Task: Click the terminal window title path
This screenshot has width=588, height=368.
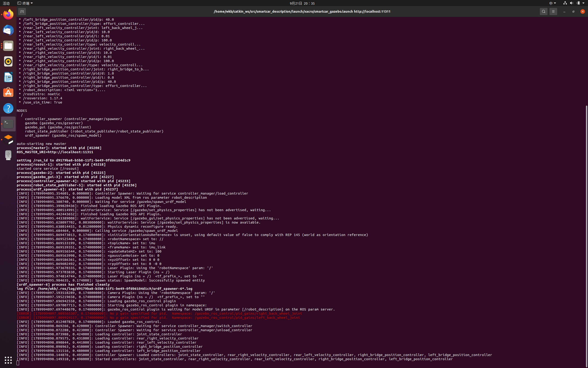Action: [302, 11]
